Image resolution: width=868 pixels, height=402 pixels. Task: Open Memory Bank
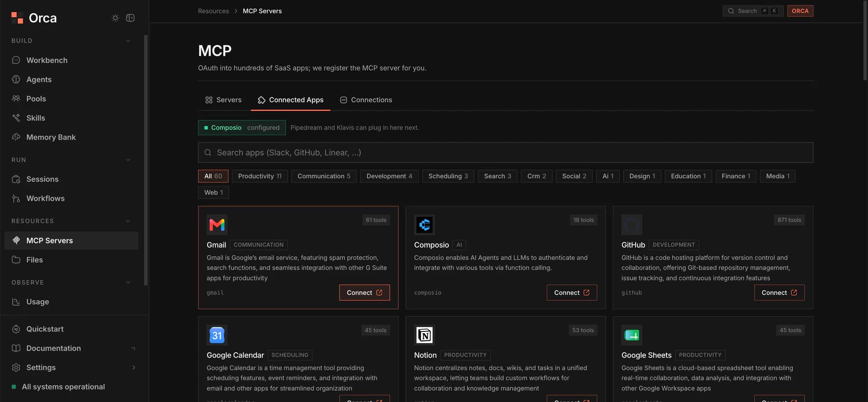(x=71, y=137)
